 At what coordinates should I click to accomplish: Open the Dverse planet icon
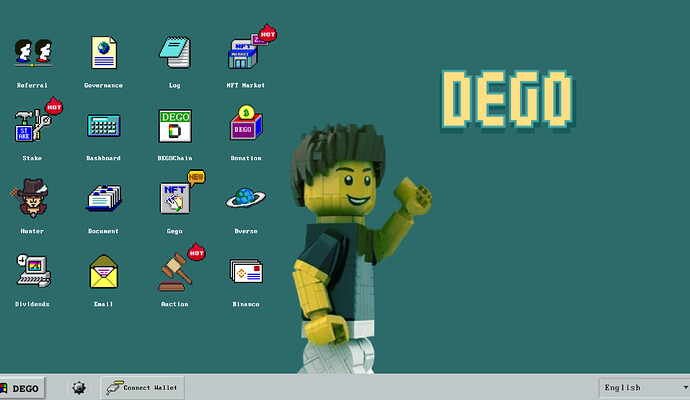245,199
